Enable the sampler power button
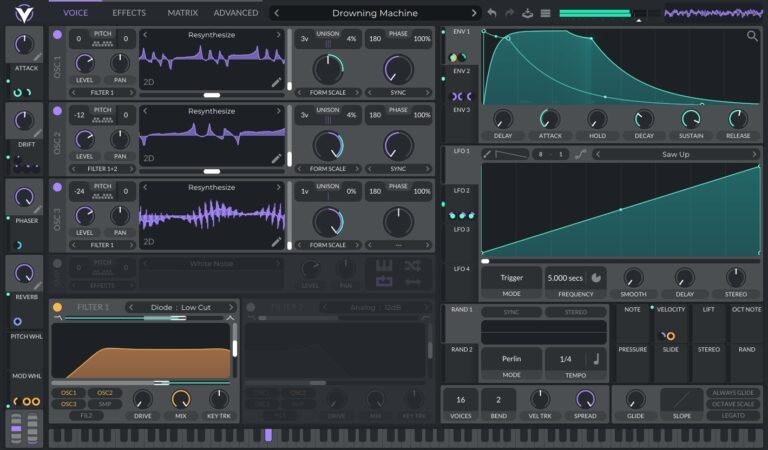This screenshot has height=450, width=768. (x=57, y=263)
